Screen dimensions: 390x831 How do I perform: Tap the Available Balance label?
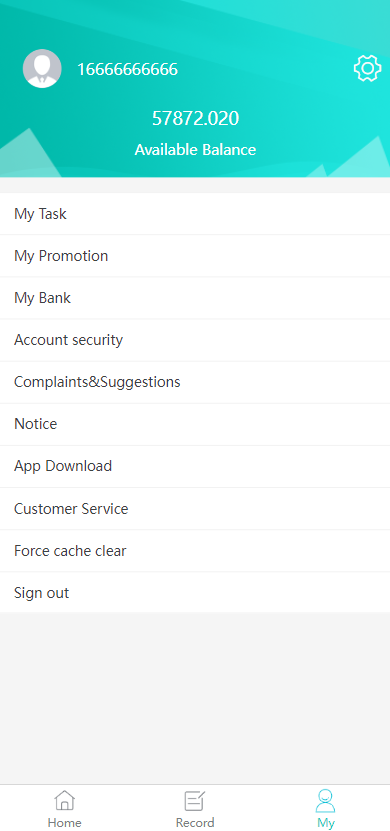coord(195,149)
